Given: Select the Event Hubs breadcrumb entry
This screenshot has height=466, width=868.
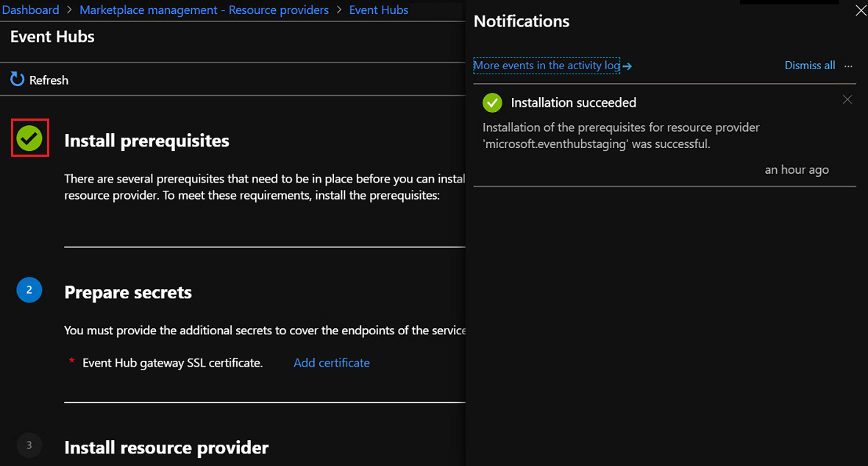Looking at the screenshot, I should pos(378,10).
